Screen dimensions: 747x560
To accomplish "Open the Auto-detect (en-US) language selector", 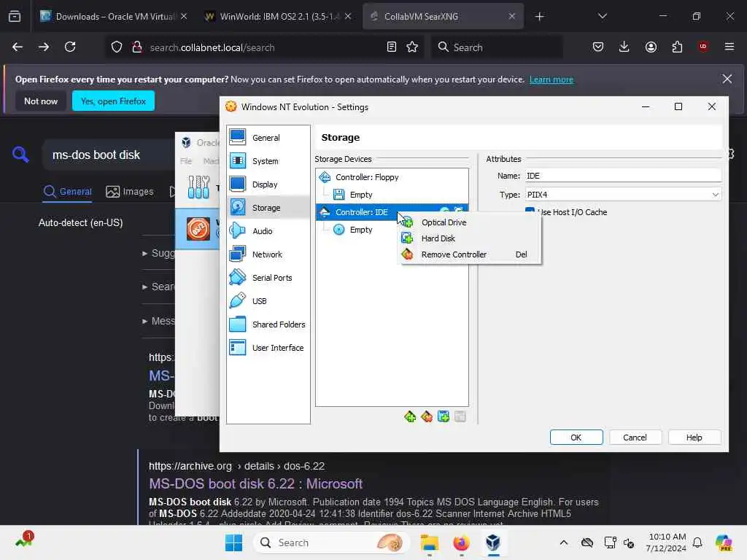I will (80, 222).
